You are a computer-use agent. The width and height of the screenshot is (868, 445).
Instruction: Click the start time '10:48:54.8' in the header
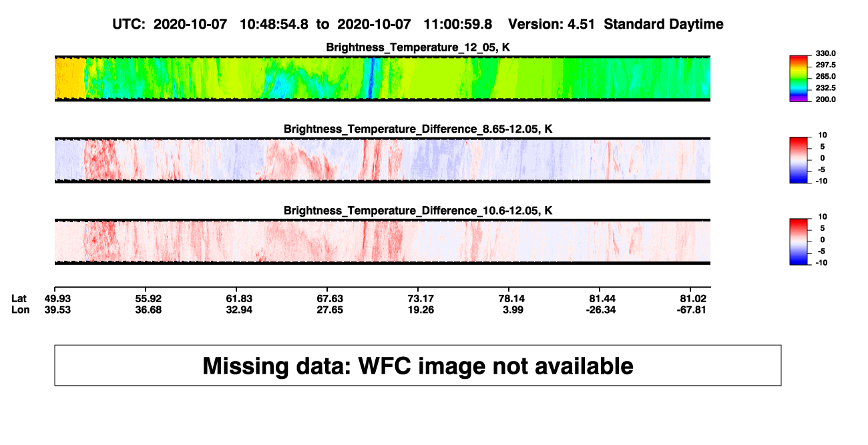tap(273, 24)
